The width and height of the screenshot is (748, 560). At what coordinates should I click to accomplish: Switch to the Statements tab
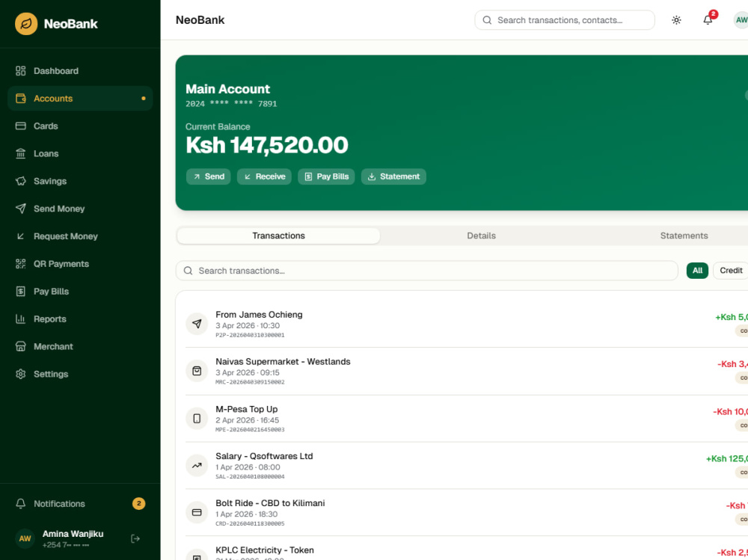pyautogui.click(x=684, y=236)
